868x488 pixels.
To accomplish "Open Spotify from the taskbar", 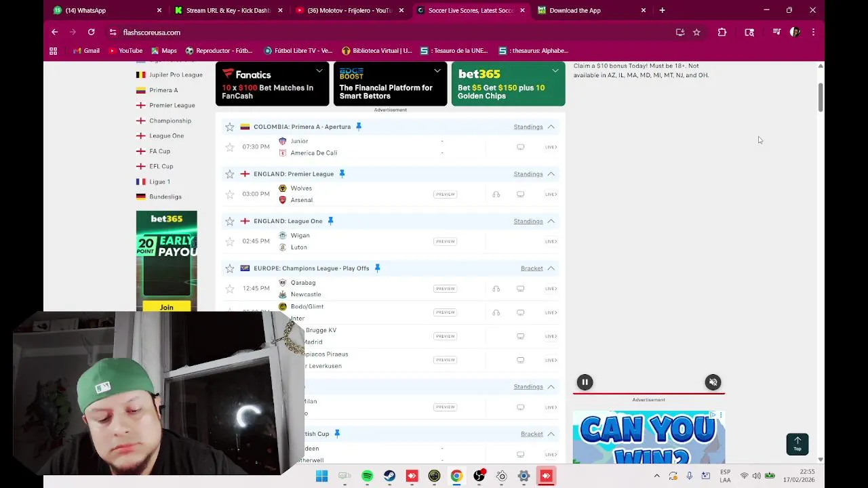I will (367, 476).
